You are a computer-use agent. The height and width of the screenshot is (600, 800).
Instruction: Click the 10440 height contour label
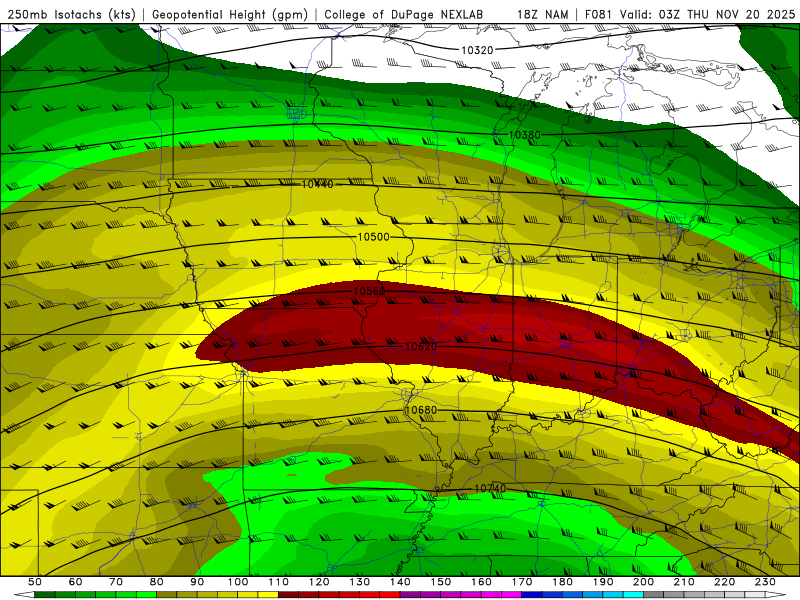pyautogui.click(x=317, y=184)
